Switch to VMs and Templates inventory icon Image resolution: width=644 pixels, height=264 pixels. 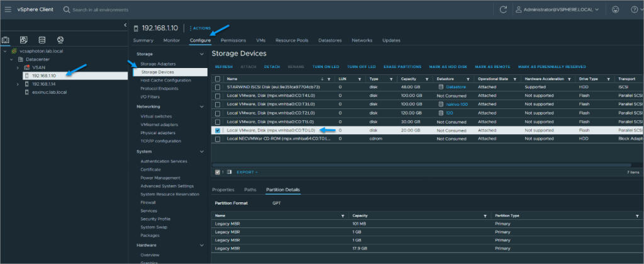click(24, 40)
